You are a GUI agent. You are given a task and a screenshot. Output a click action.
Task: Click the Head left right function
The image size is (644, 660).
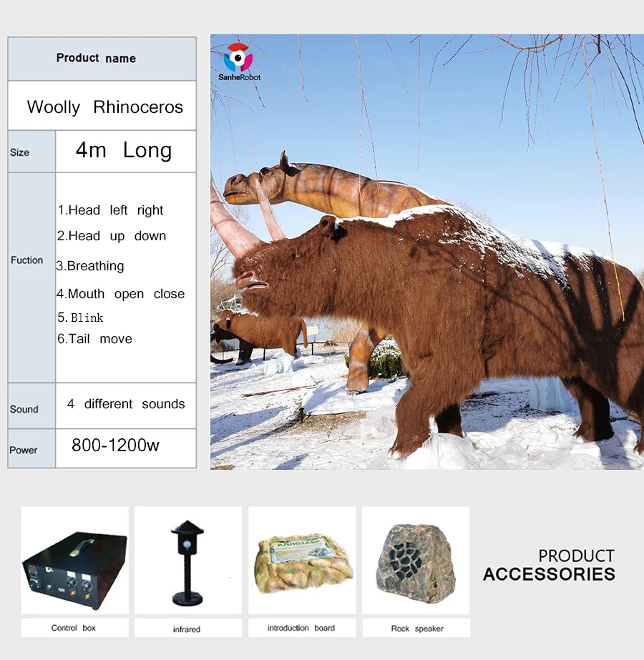(110, 210)
